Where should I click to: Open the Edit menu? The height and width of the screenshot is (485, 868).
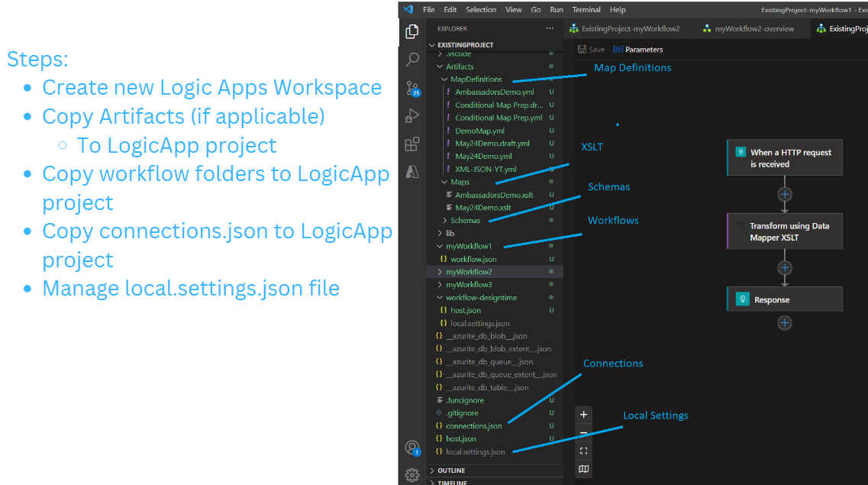click(x=450, y=9)
